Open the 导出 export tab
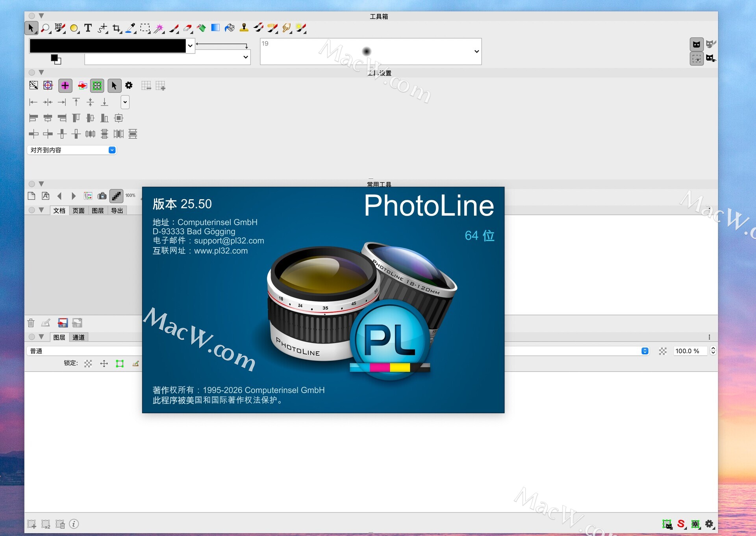This screenshot has width=756, height=536. (x=117, y=211)
